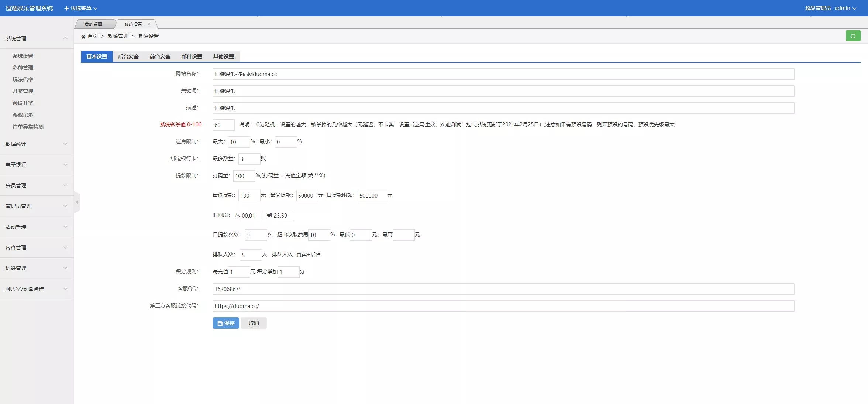Click the home icon in the breadcrumb

coord(84,36)
